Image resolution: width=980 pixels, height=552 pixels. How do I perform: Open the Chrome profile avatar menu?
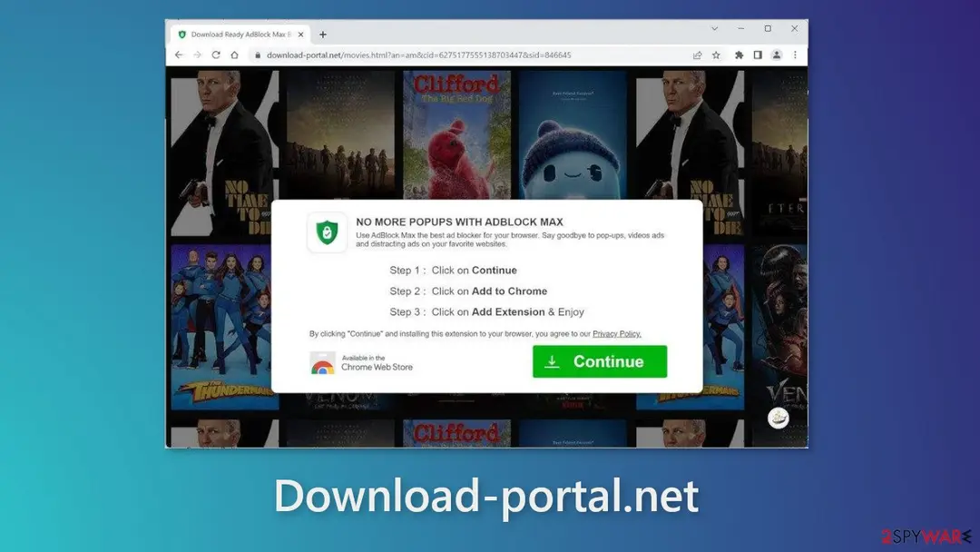(776, 55)
